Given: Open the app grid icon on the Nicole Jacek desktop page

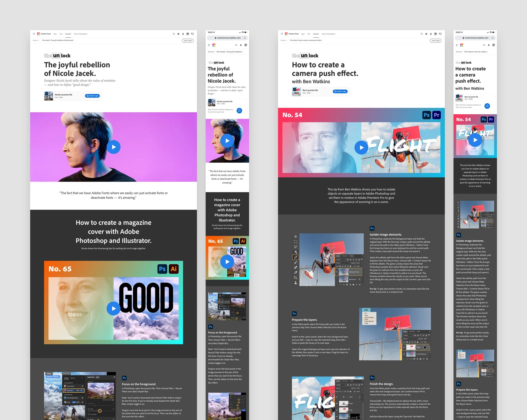Looking at the screenshot, I should tap(34, 34).
